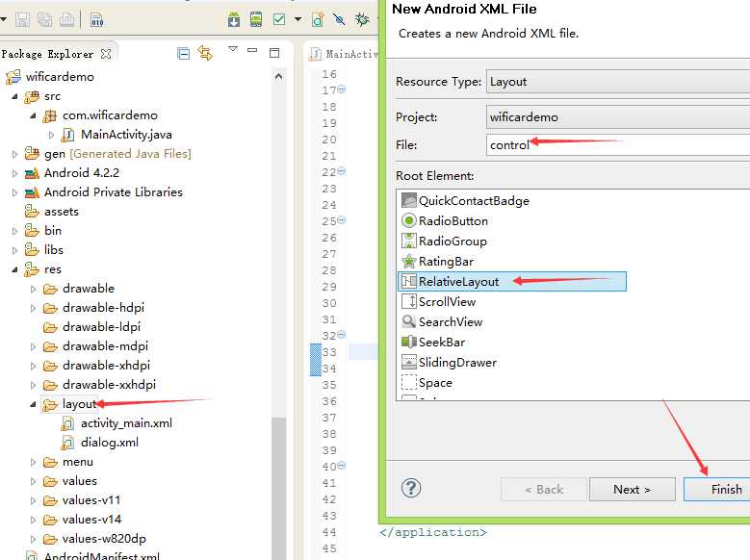Select the wificardemo project node
750x560 pixels.
(x=60, y=77)
